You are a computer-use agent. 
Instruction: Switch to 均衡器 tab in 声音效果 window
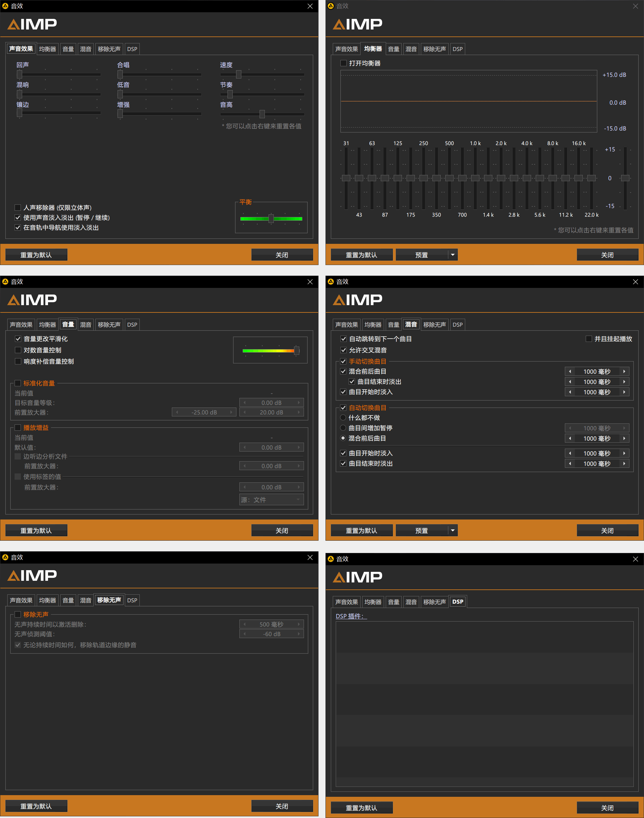47,49
